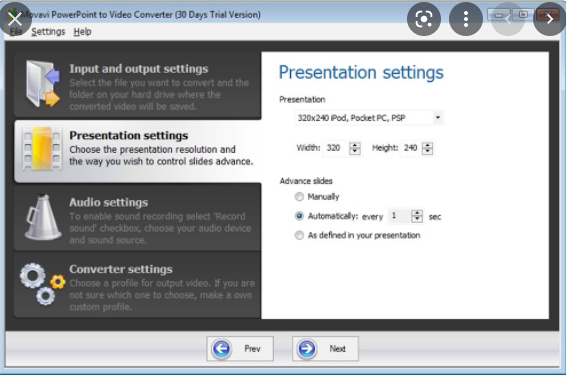Click the Prev button

(240, 349)
